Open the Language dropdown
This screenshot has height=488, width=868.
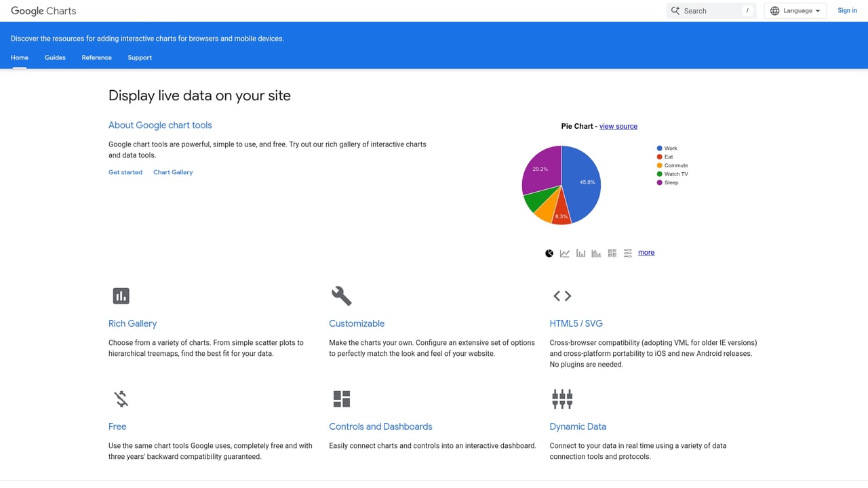point(795,10)
